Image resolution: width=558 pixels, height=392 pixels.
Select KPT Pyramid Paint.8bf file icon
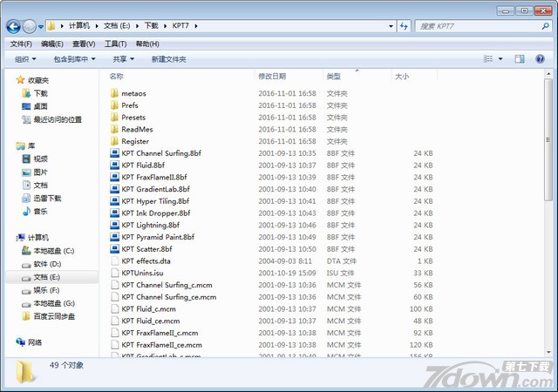click(114, 237)
